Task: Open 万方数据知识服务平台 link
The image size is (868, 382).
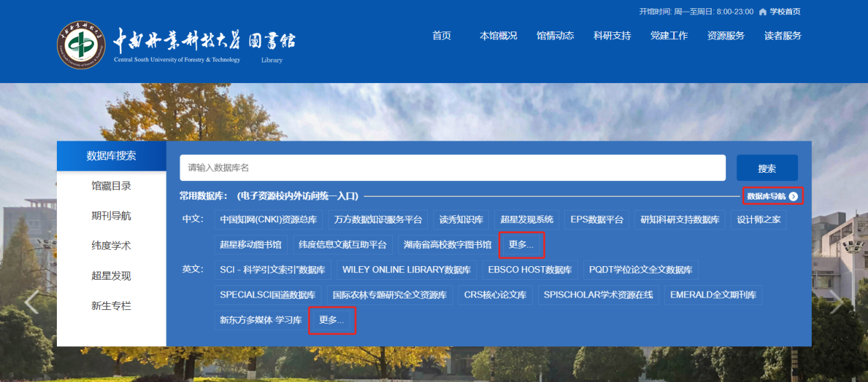Action: point(378,220)
